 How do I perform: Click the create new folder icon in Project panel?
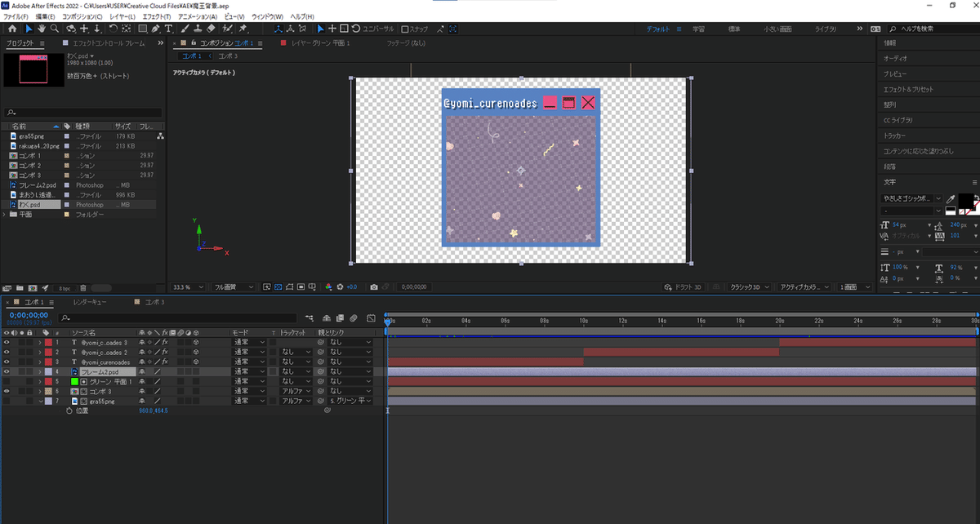(x=20, y=288)
